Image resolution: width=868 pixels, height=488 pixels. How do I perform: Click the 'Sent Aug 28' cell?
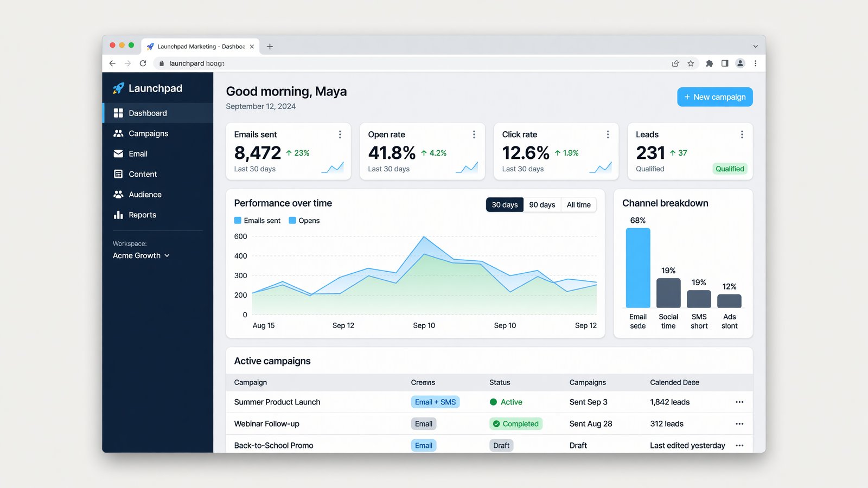[591, 424]
